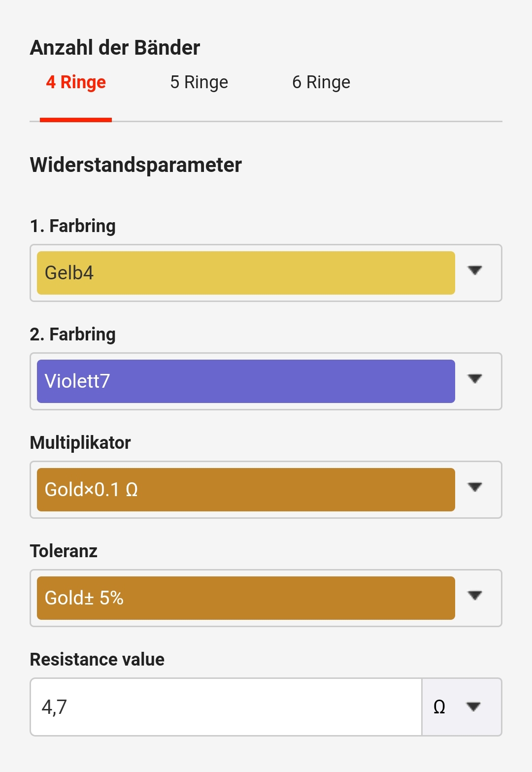Image resolution: width=532 pixels, height=772 pixels.
Task: Expand the 2. Farbring dropdown arrow
Action: (x=475, y=379)
